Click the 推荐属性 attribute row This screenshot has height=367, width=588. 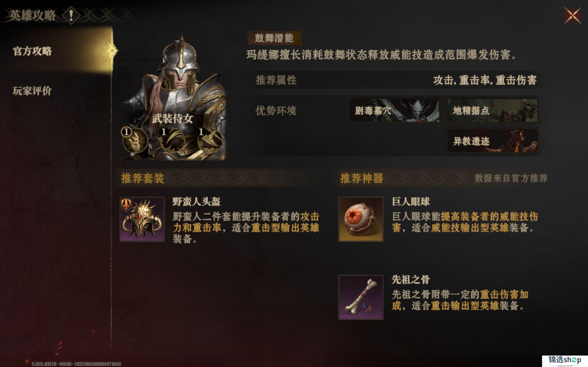(396, 80)
